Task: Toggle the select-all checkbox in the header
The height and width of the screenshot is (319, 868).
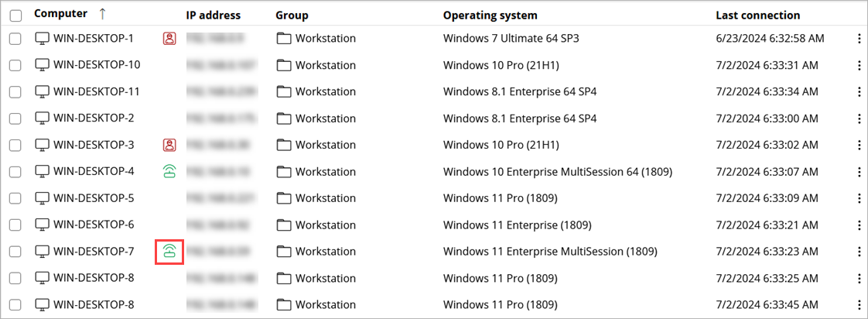Action: coord(15,15)
